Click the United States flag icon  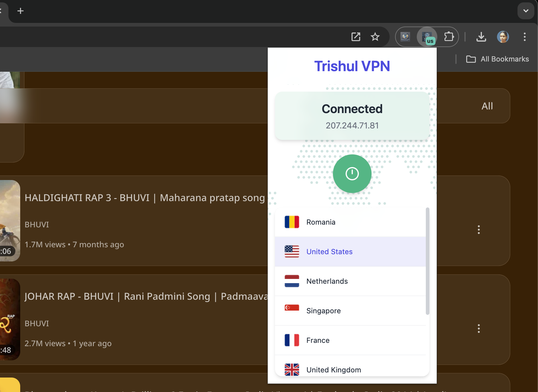[x=292, y=251]
